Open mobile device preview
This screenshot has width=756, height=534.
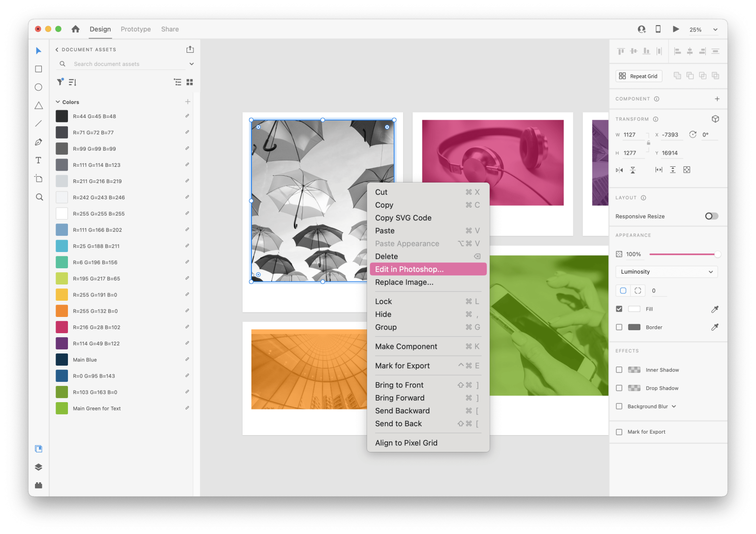click(x=658, y=29)
